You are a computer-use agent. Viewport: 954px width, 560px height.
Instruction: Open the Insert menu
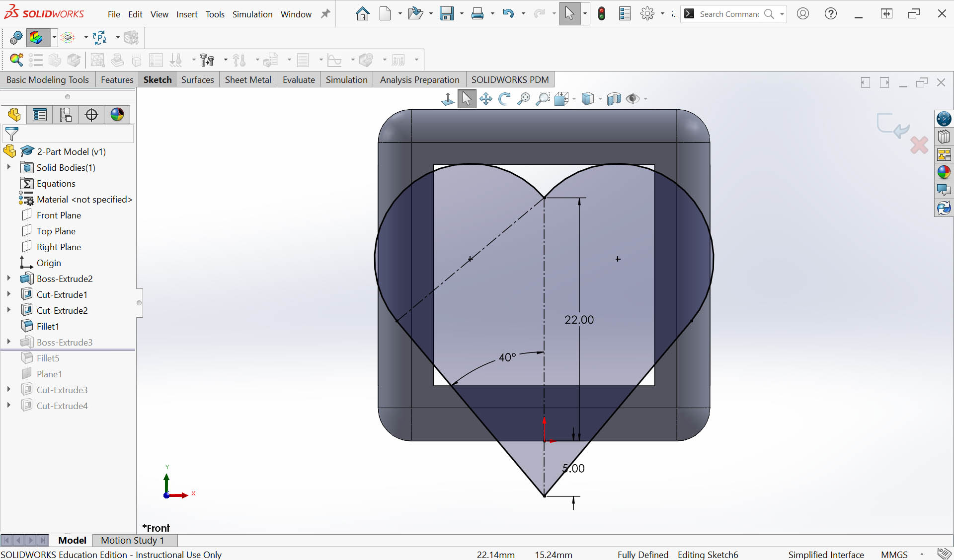[187, 14]
